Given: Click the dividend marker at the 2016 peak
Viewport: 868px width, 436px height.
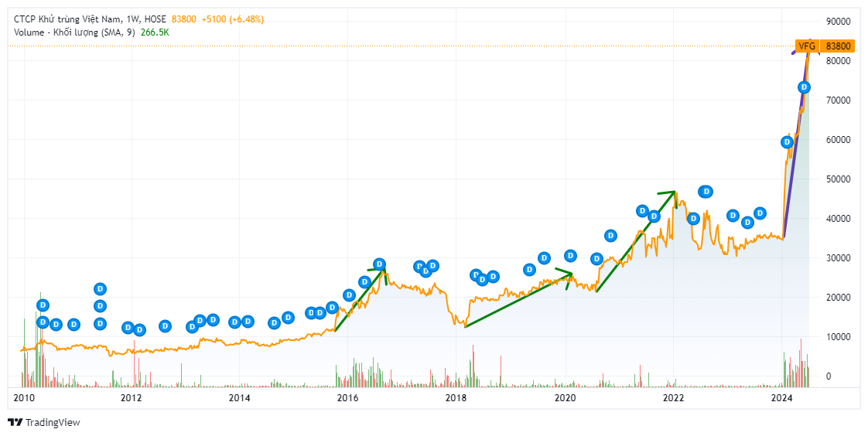Looking at the screenshot, I should [379, 264].
